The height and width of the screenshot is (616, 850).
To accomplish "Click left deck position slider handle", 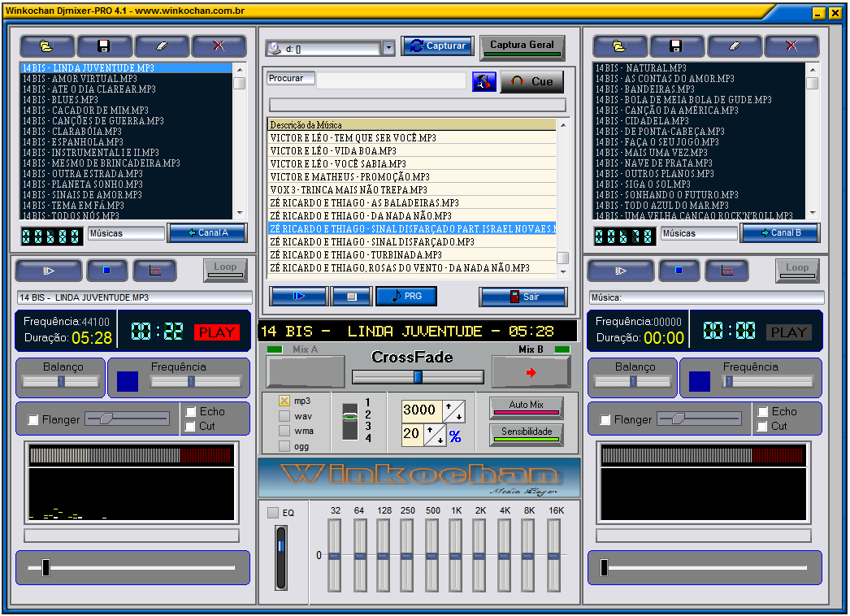I will pyautogui.click(x=46, y=567).
